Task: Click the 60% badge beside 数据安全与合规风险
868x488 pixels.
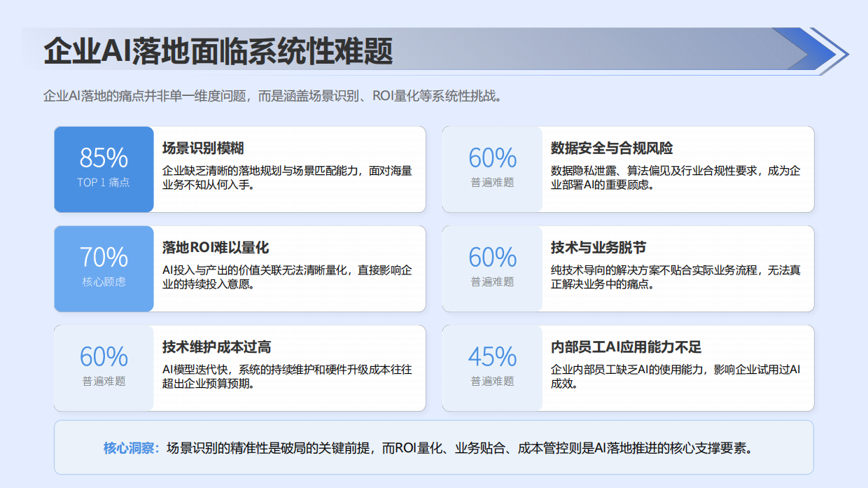Action: pyautogui.click(x=492, y=169)
